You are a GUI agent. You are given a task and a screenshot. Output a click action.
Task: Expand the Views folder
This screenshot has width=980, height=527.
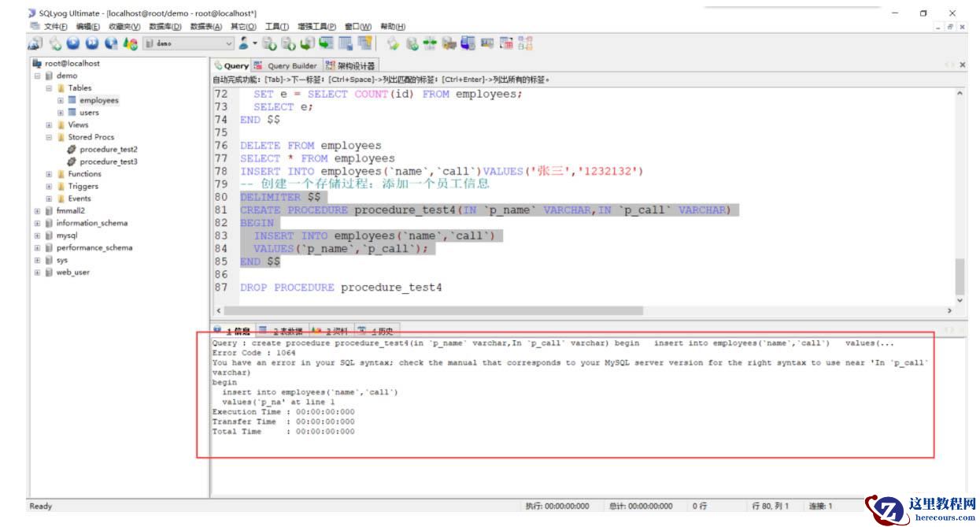[x=49, y=124]
